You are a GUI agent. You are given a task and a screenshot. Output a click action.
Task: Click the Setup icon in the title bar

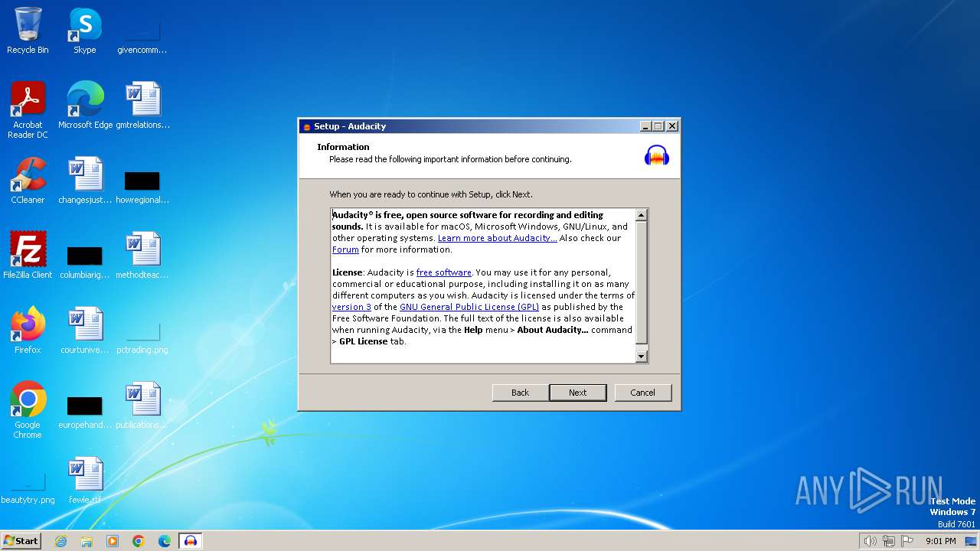point(307,127)
